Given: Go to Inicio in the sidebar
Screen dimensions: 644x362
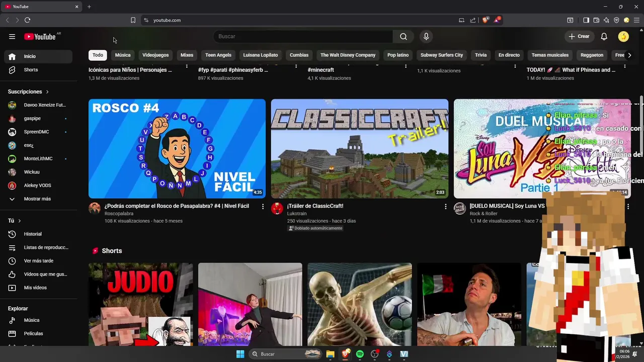Looking at the screenshot, I should [x=38, y=56].
